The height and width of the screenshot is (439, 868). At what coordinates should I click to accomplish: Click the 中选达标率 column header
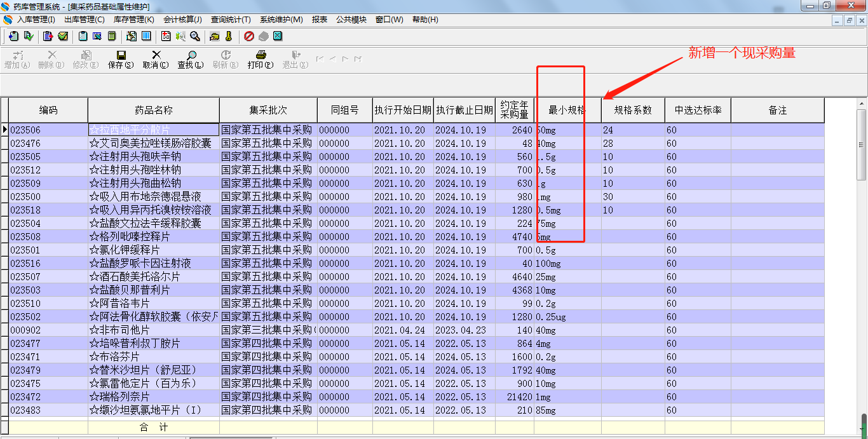click(x=698, y=110)
